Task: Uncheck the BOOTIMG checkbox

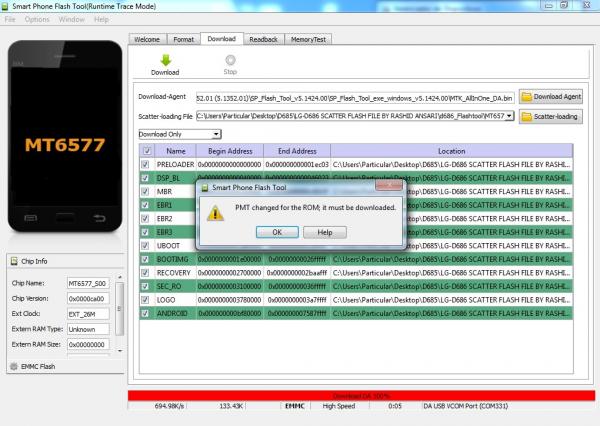Action: [145, 259]
